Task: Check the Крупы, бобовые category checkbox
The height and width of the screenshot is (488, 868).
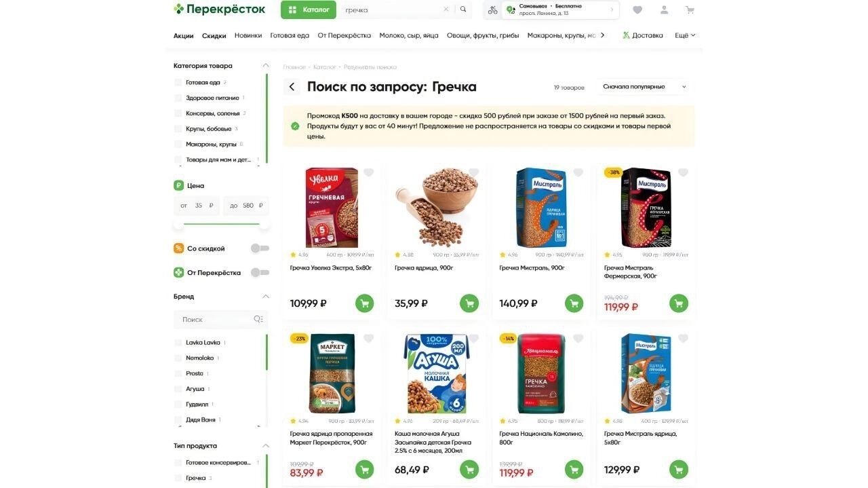Action: point(178,129)
